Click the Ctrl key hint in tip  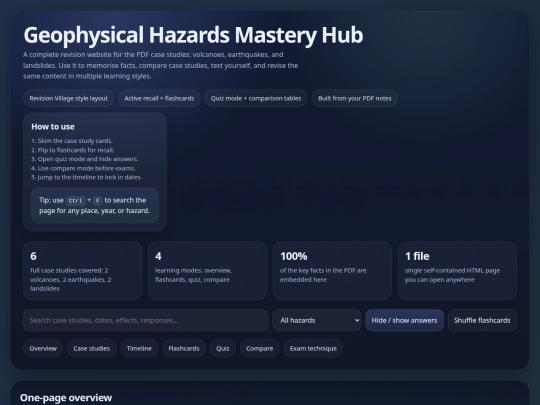coord(75,200)
